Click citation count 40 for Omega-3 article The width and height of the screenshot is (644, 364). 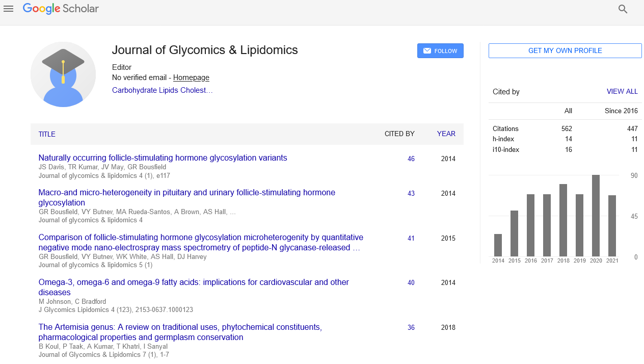pos(411,282)
